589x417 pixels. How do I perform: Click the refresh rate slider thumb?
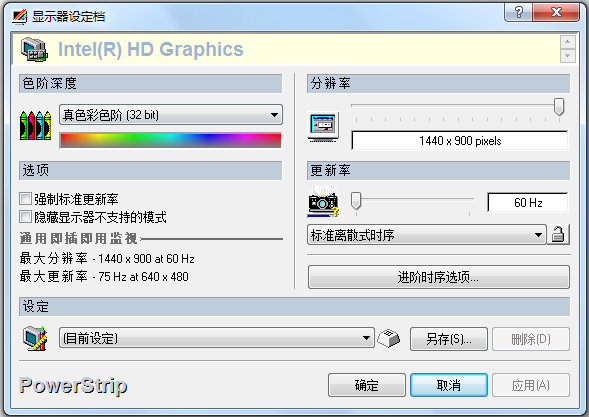coord(356,201)
